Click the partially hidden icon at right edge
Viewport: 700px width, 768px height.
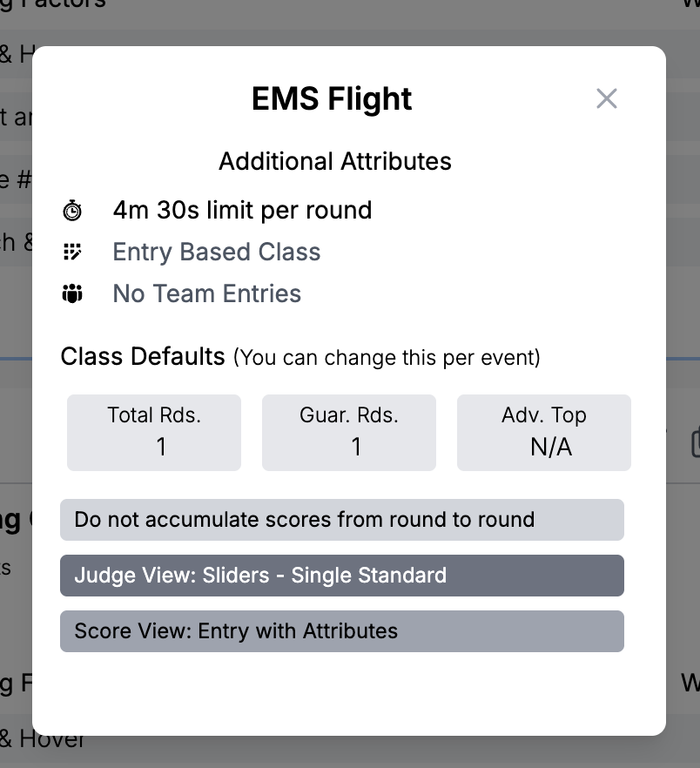(x=695, y=442)
